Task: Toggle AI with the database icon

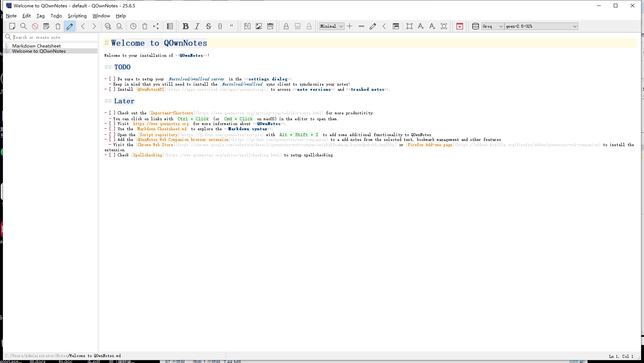Action: pos(476,26)
